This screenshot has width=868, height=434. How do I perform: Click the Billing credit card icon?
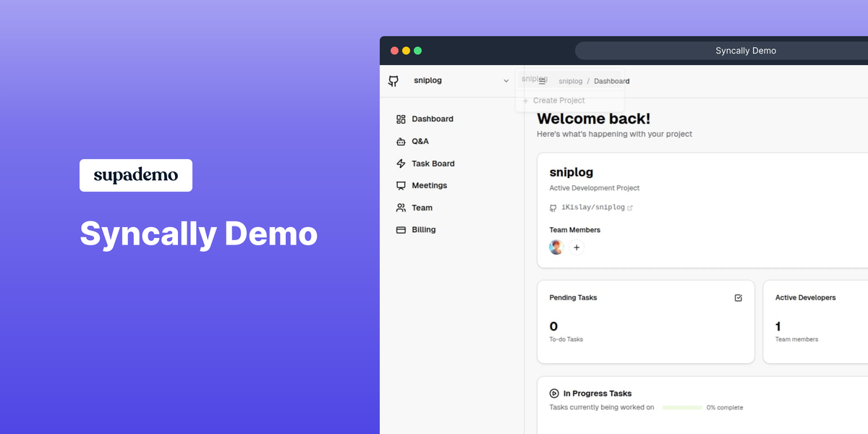click(x=401, y=230)
